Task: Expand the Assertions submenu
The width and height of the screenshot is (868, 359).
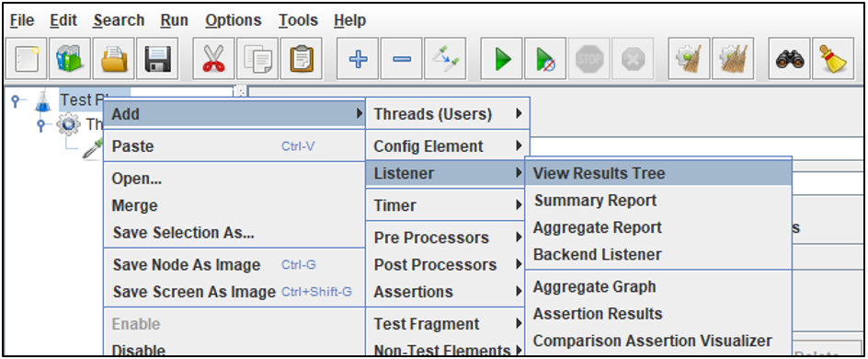Action: [x=446, y=292]
